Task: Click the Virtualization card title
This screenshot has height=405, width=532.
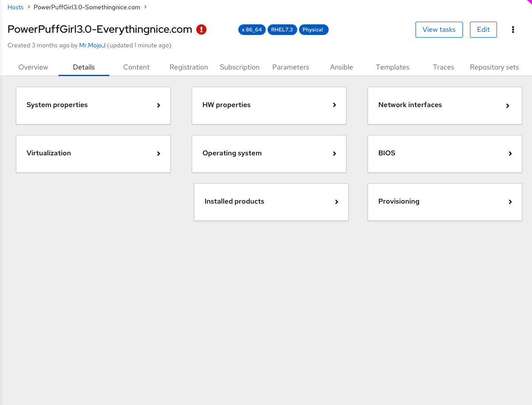Action: click(x=49, y=153)
